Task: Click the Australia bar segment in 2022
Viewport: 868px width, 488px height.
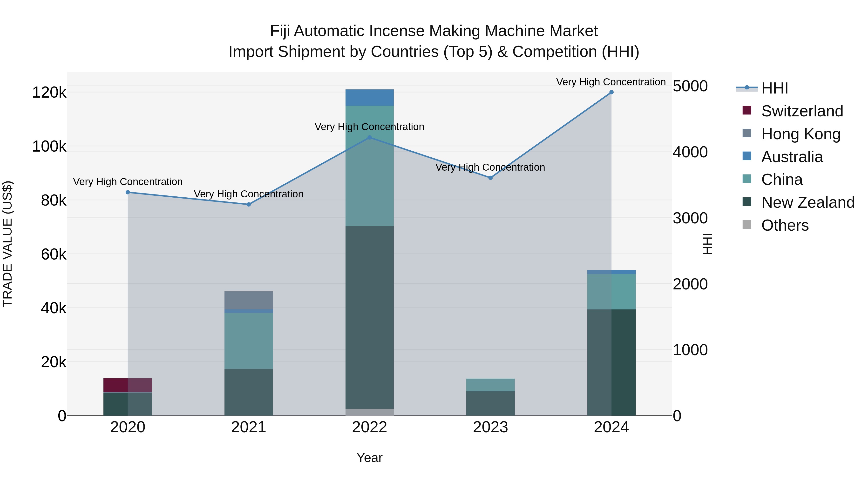Action: (370, 98)
